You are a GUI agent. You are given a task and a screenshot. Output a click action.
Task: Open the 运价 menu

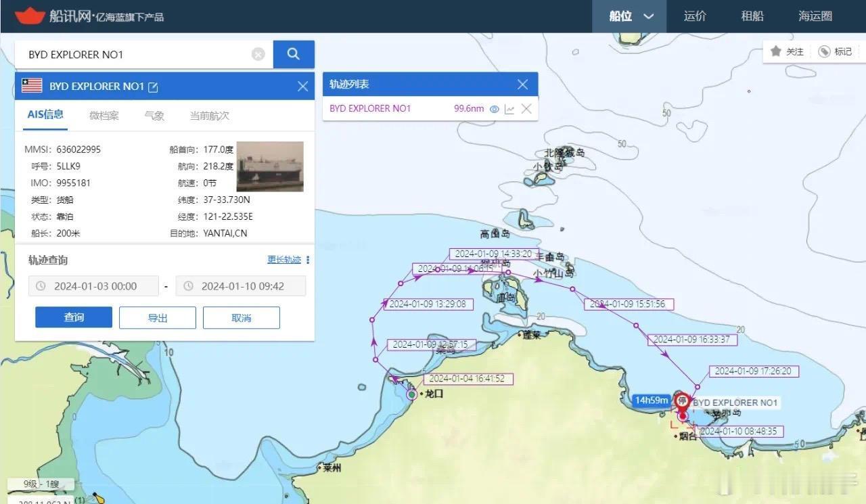(695, 16)
